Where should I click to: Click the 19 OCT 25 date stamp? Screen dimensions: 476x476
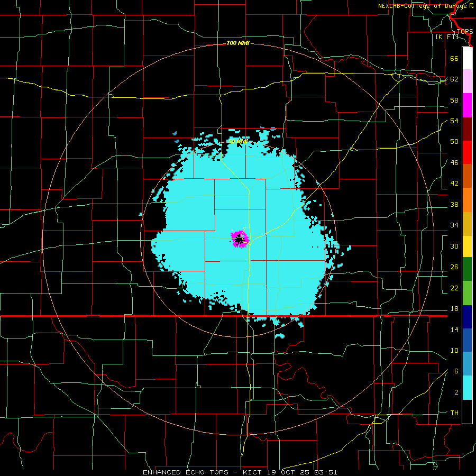pos(289,472)
